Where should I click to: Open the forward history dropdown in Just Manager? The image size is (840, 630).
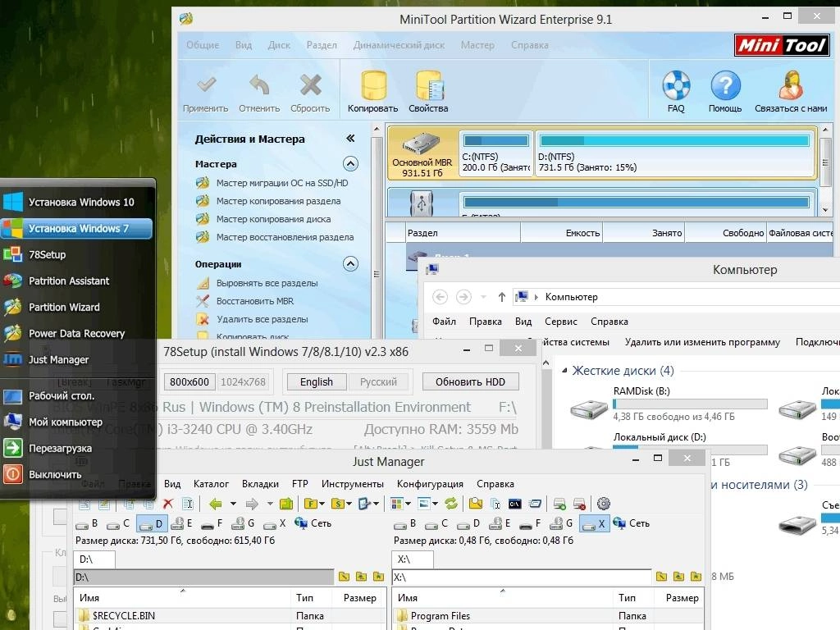(270, 504)
